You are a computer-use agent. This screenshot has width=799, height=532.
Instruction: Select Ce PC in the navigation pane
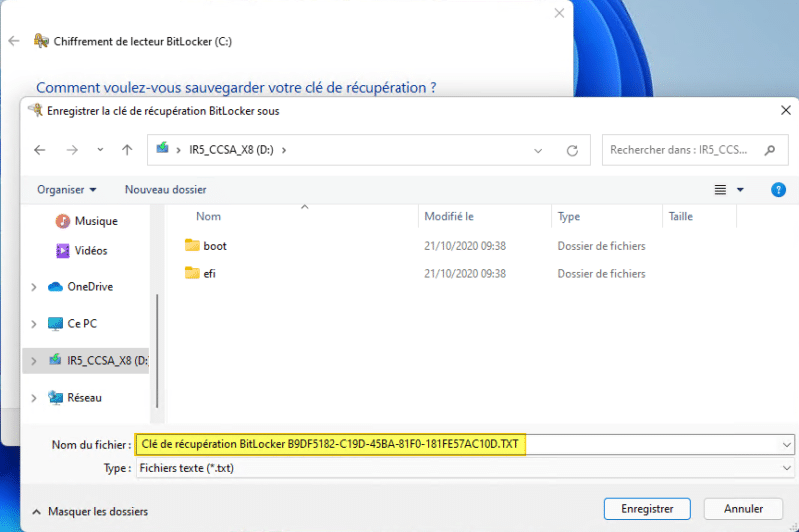82,324
